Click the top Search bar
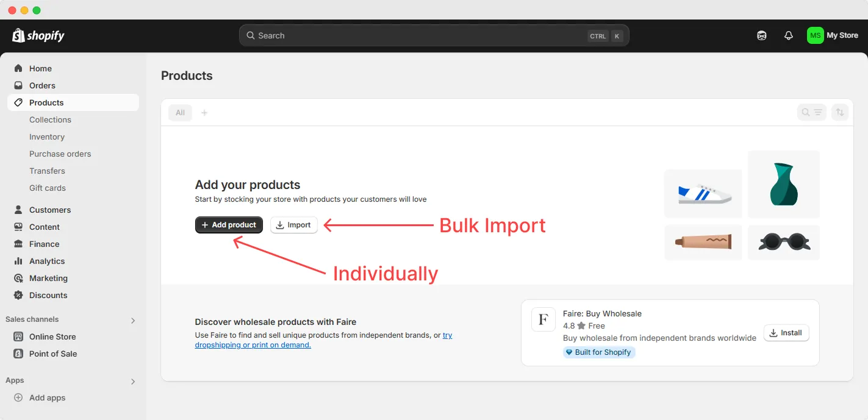Image resolution: width=868 pixels, height=420 pixels. tap(434, 35)
